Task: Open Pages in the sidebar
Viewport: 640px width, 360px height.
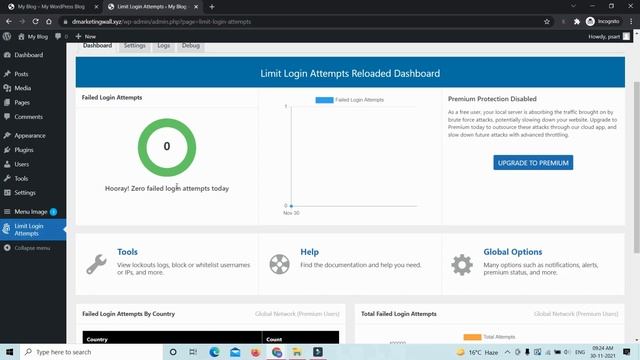Action: pos(22,102)
